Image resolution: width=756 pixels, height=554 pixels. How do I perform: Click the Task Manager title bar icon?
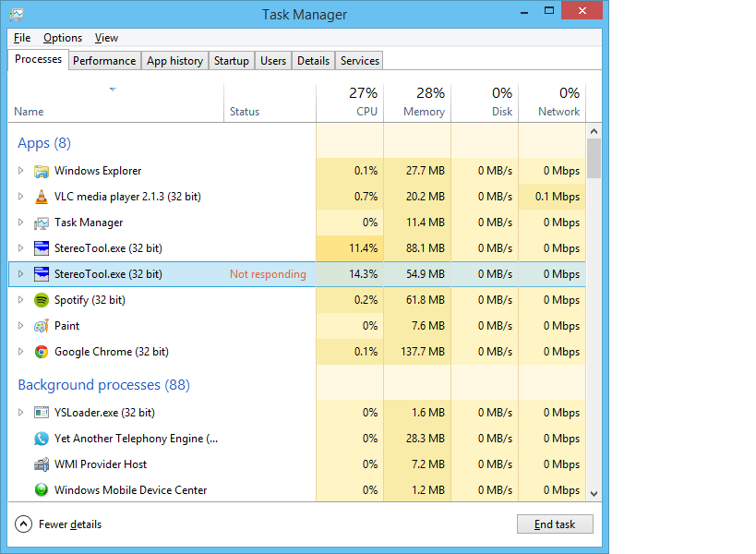tap(17, 15)
